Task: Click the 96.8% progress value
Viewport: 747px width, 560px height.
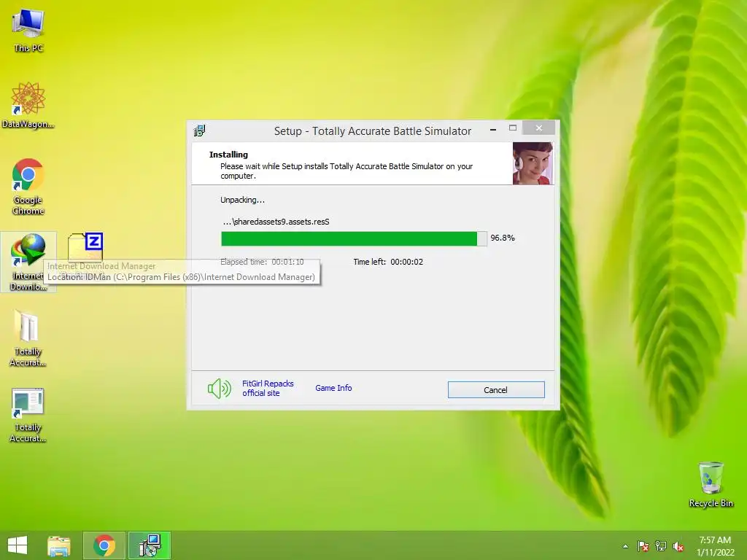Action: pyautogui.click(x=503, y=238)
